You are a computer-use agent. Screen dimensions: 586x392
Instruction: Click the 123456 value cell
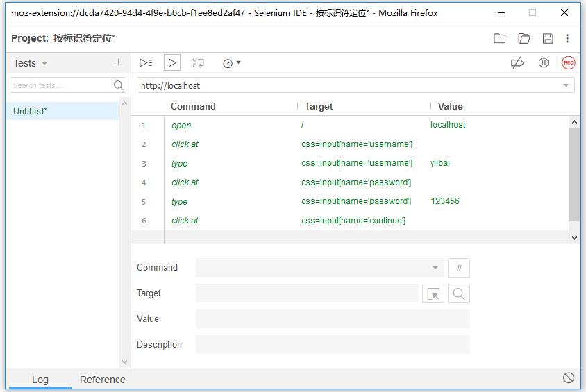coord(445,201)
